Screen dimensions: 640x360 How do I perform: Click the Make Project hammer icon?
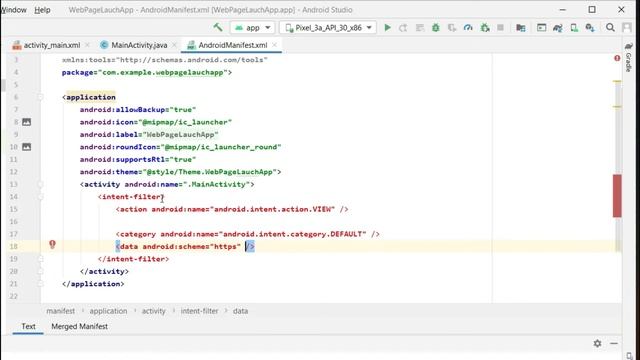tap(218, 27)
